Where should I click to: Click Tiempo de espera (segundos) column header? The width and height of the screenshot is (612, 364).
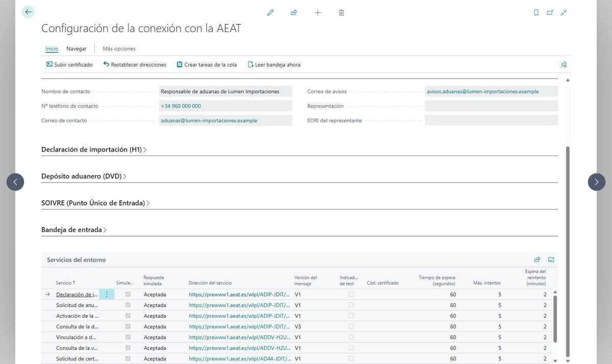click(x=437, y=280)
